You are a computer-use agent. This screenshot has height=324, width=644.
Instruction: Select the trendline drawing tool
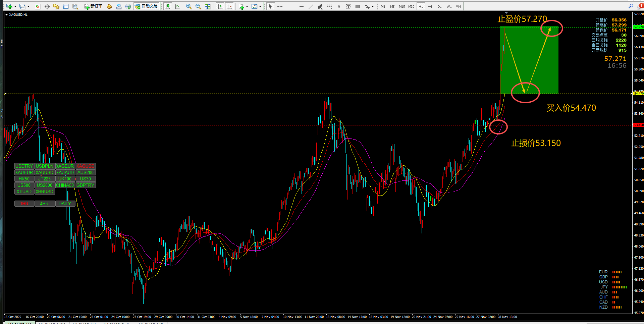(311, 6)
